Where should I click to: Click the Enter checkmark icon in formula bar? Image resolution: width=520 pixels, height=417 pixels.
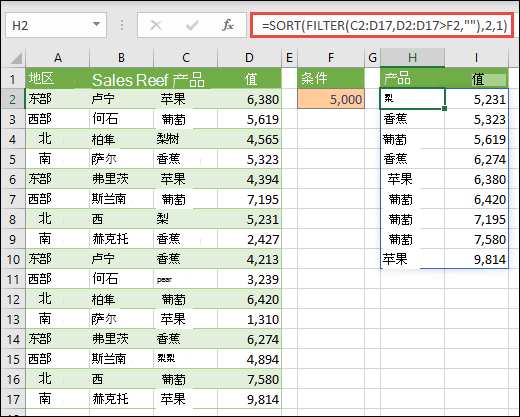pos(192,25)
